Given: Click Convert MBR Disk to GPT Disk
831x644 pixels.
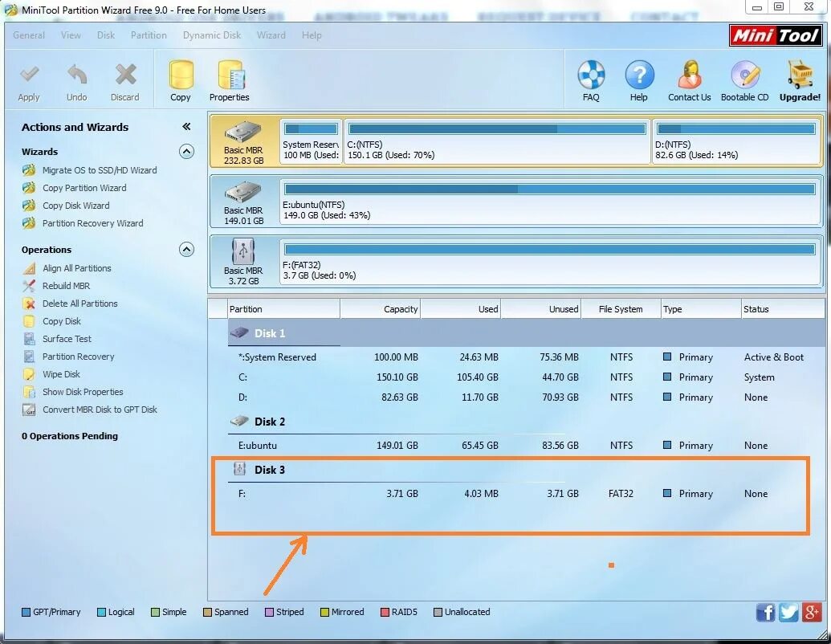Looking at the screenshot, I should pyautogui.click(x=100, y=410).
